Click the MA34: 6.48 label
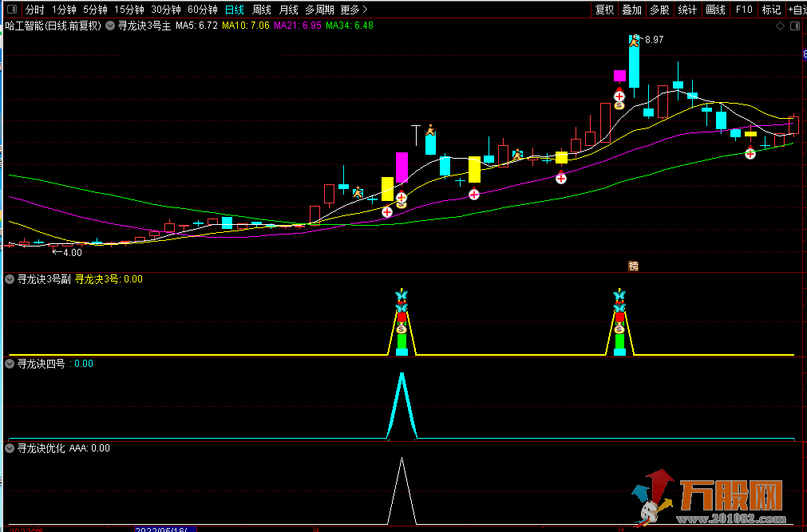Viewport: 807px width, 532px height. pos(350,26)
